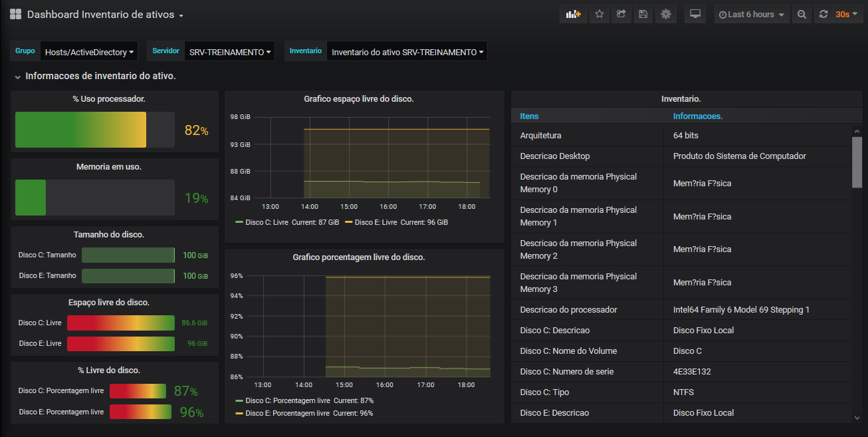Open Grafana grid logo menu

point(15,14)
